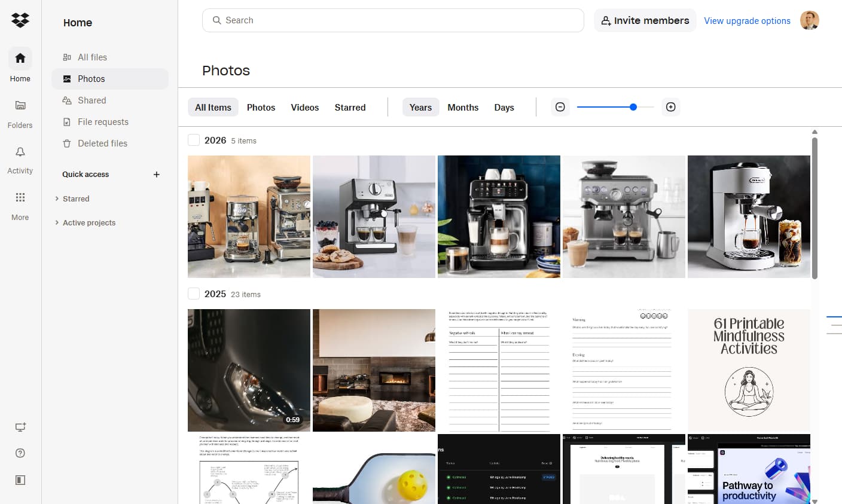Open Deleted files in sidebar
Image resolution: width=842 pixels, height=504 pixels.
[110, 143]
